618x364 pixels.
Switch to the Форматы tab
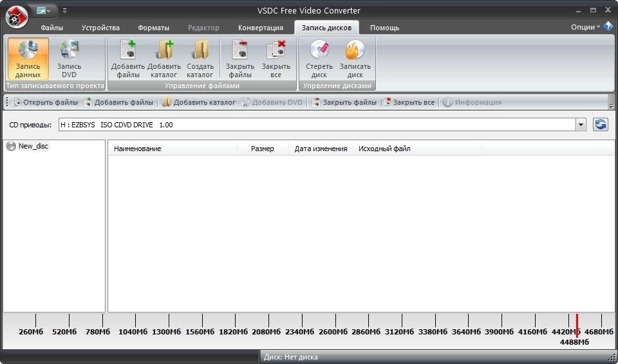pyautogui.click(x=153, y=28)
